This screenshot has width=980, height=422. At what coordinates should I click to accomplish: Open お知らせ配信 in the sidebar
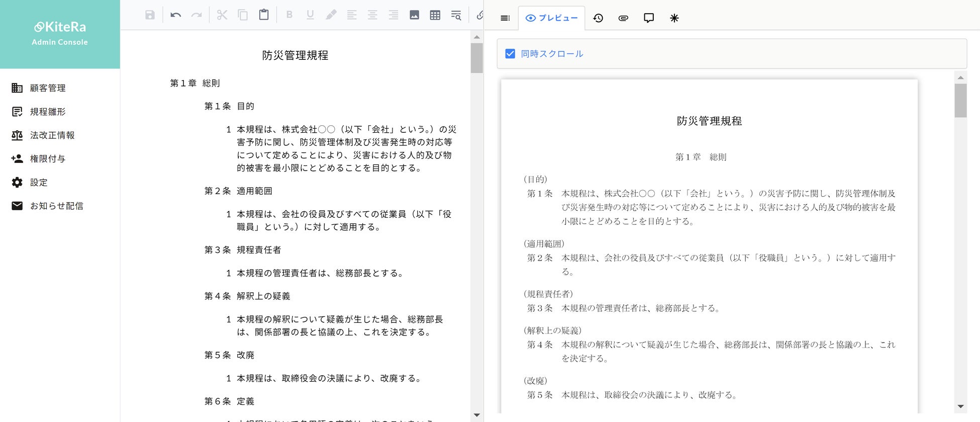[x=56, y=206]
